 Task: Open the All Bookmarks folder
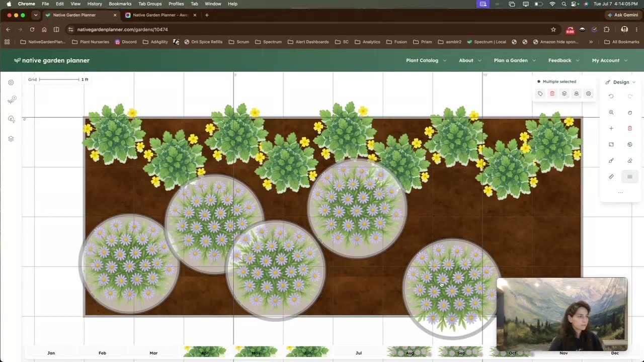621,42
